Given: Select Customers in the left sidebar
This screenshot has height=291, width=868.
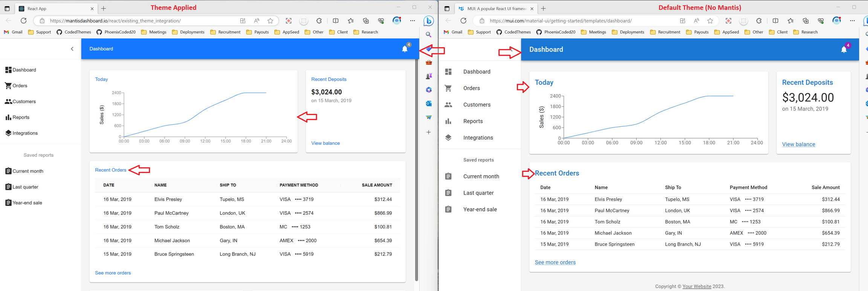Looking at the screenshot, I should tap(24, 101).
